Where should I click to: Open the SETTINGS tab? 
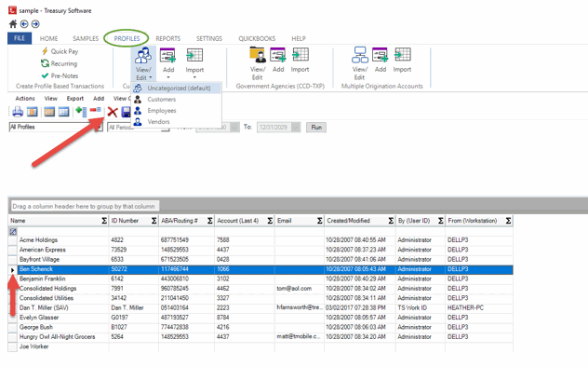209,38
